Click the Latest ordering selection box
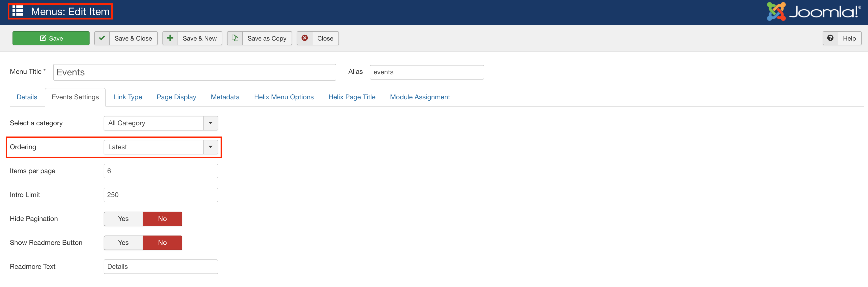 pyautogui.click(x=154, y=147)
